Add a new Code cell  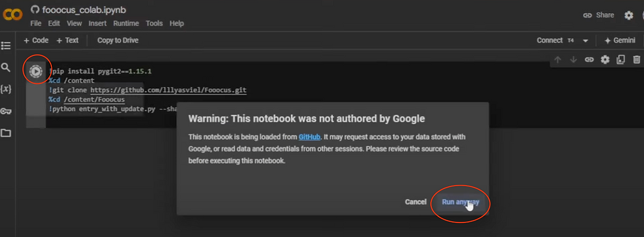[35, 40]
